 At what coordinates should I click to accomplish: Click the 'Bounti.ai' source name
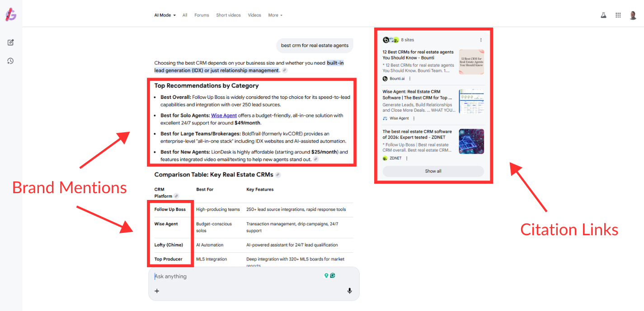click(397, 79)
